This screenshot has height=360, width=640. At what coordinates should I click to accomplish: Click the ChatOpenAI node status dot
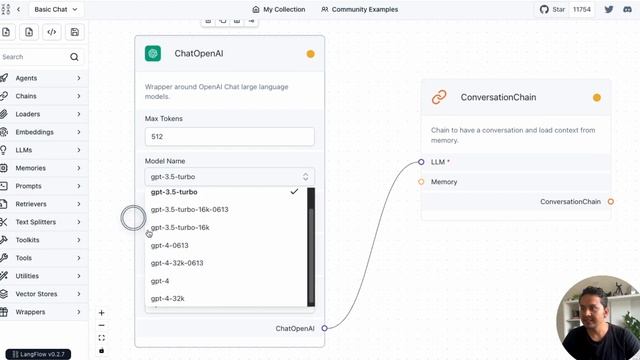[x=311, y=54]
